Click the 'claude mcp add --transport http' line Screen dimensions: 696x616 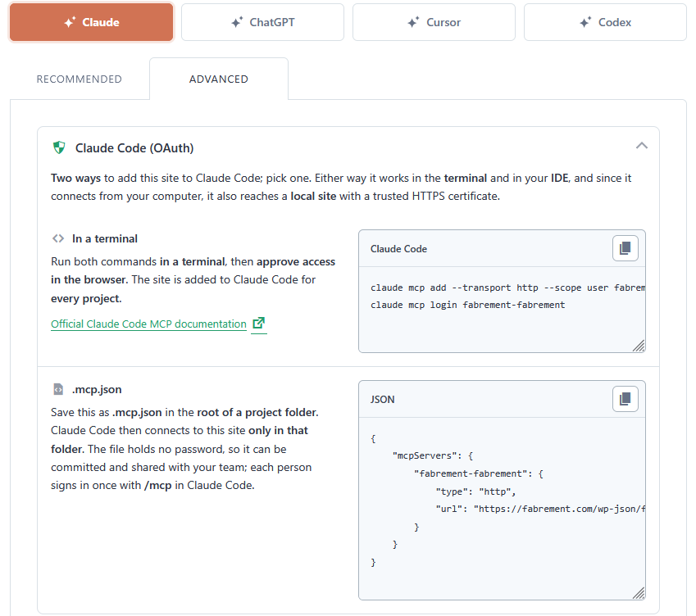tap(507, 288)
